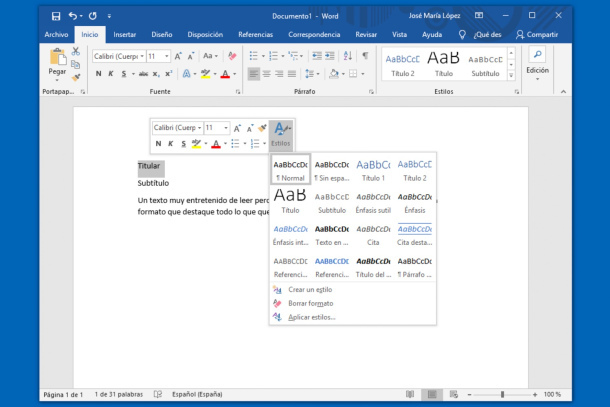Choose Borrar formato from styles menu
Viewport: 610px width, 407px height.
311,303
